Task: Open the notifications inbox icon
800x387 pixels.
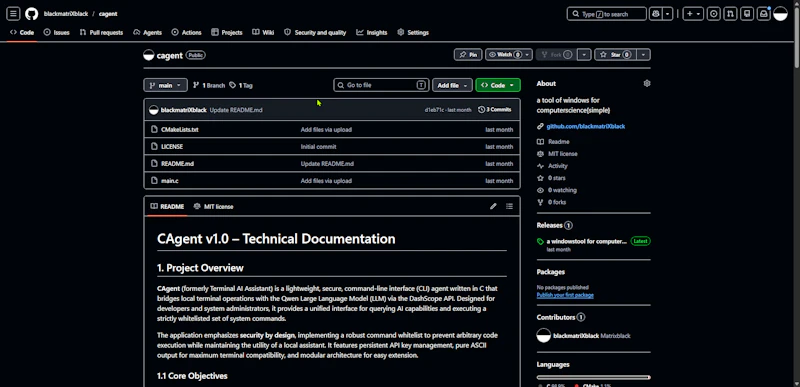Action: (x=764, y=14)
